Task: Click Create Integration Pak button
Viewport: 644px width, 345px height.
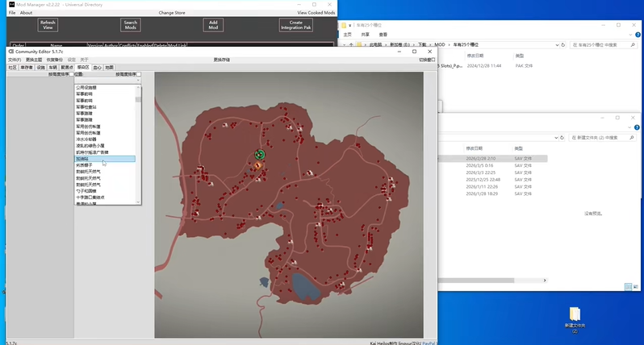Action: (x=295, y=25)
